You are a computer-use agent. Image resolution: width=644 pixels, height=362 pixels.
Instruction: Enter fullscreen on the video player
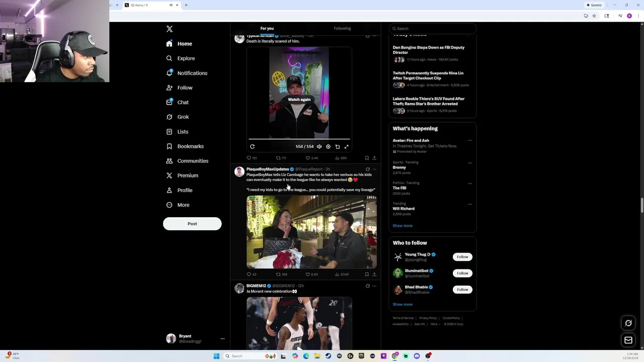(346, 146)
